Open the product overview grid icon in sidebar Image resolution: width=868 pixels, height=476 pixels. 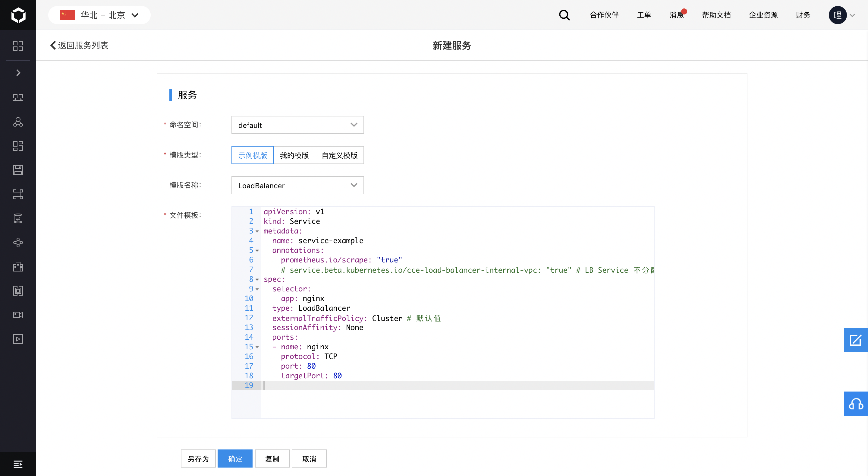pos(18,46)
